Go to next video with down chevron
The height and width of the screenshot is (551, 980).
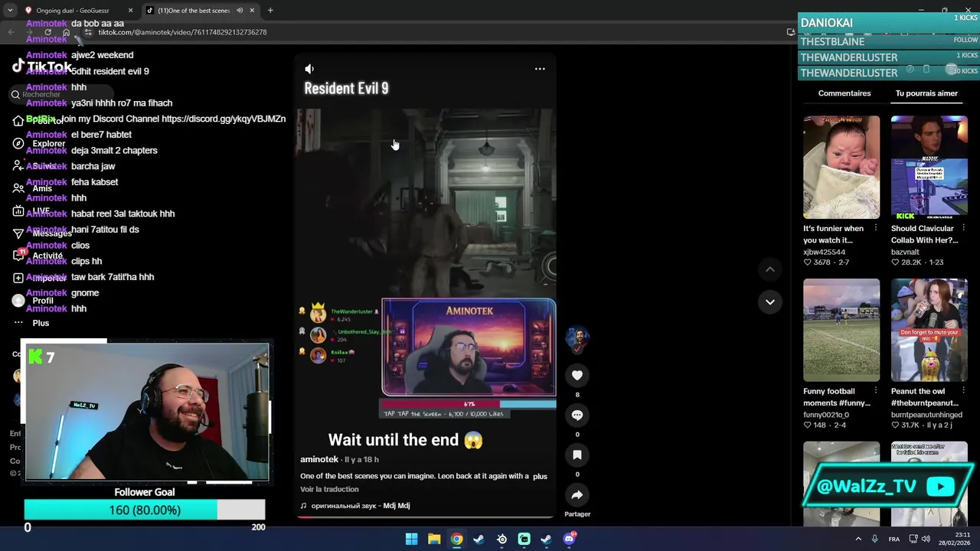point(770,302)
